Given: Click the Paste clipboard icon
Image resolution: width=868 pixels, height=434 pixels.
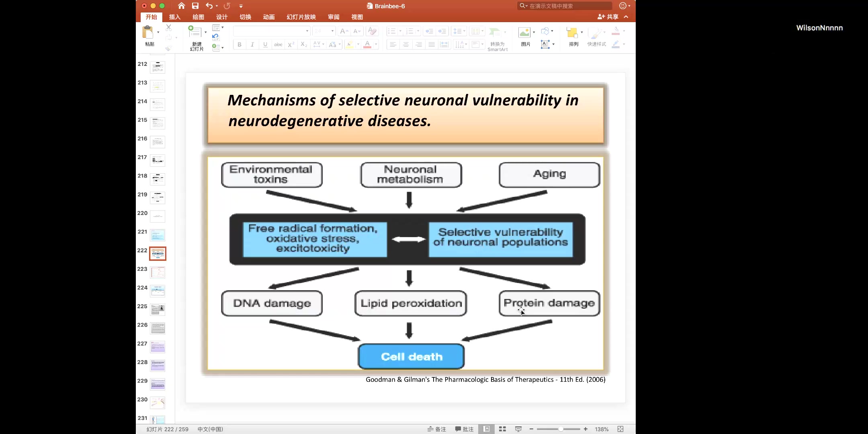Looking at the screenshot, I should point(148,32).
